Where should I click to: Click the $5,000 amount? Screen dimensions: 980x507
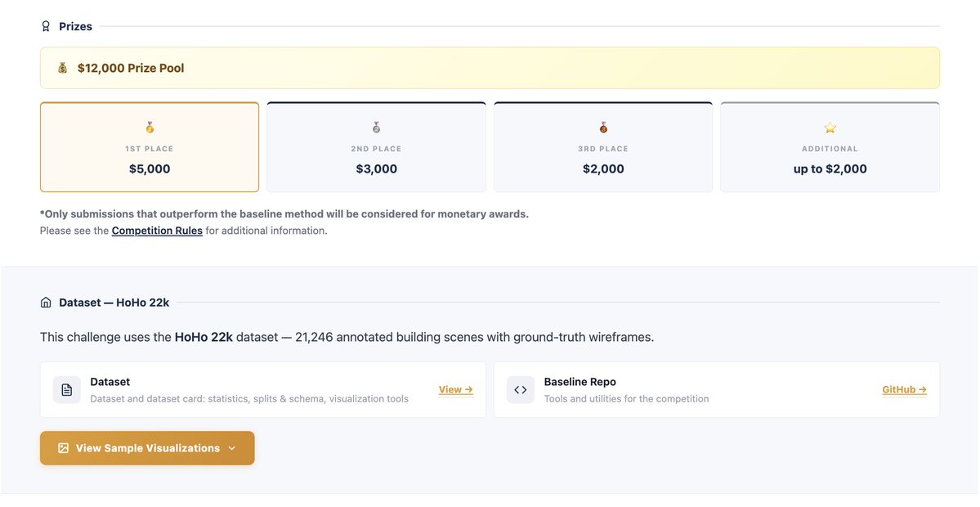point(150,168)
